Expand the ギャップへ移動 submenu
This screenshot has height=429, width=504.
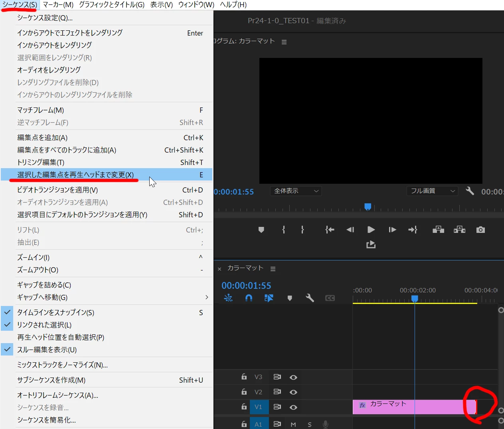point(107,297)
